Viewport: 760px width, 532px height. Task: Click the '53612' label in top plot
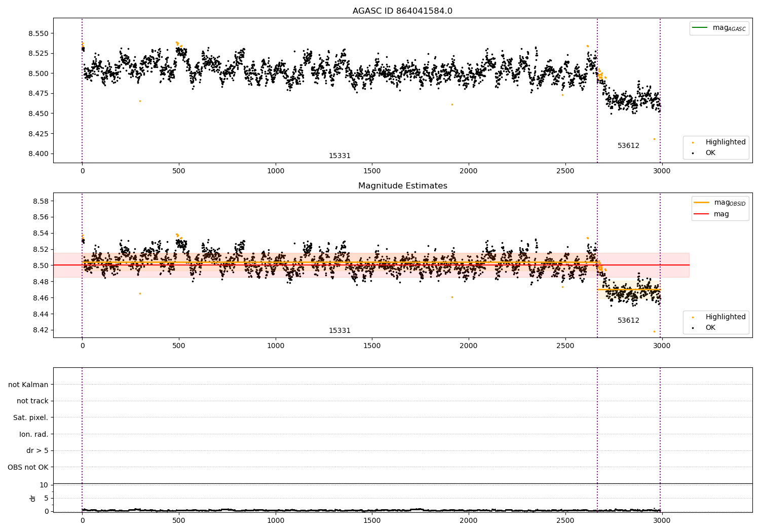[628, 146]
